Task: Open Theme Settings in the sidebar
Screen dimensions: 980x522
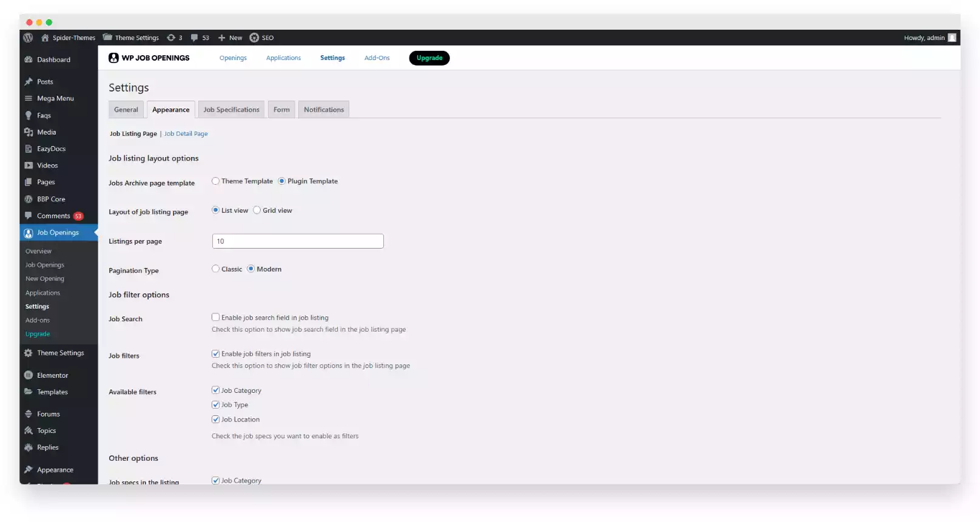Action: click(x=59, y=353)
